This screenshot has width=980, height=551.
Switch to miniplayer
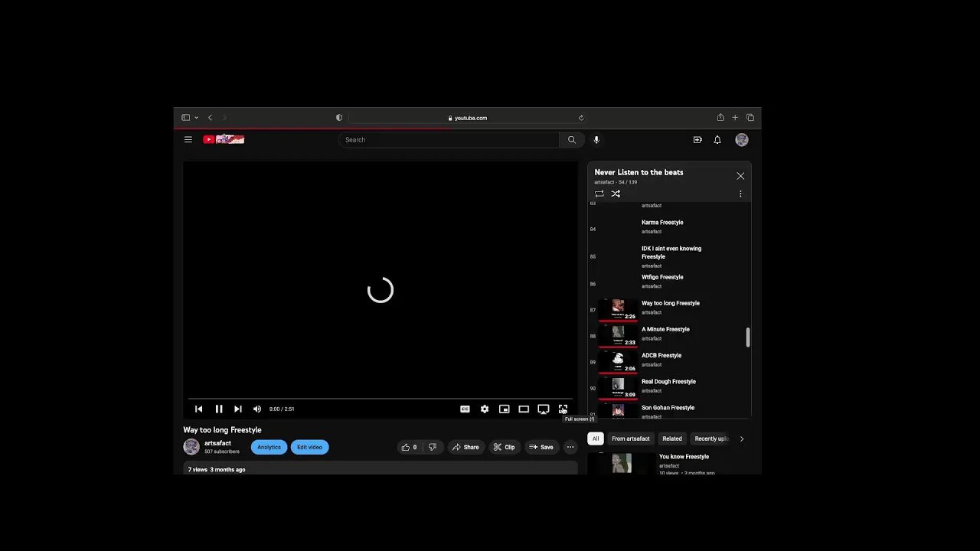(504, 409)
